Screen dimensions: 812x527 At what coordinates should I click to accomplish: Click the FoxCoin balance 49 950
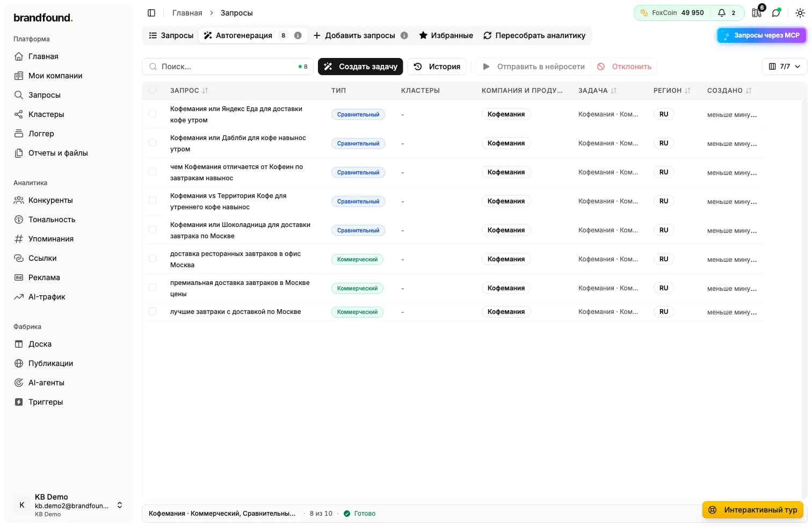click(692, 13)
